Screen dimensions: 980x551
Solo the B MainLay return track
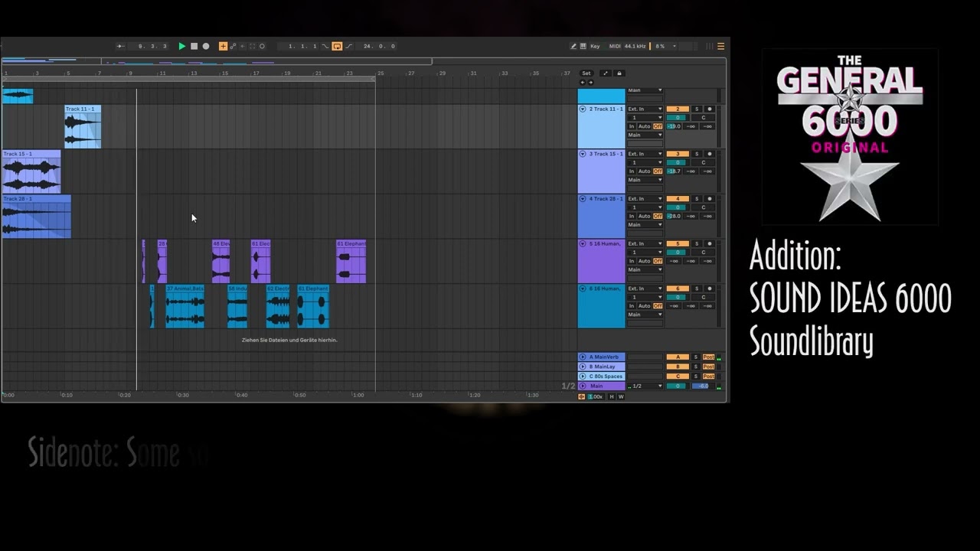point(696,367)
